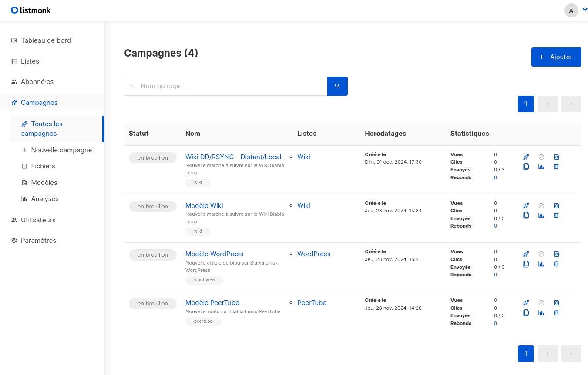Viewport: 588px width, 375px height.
Task: Click the wordpress tag
Action: point(205,280)
